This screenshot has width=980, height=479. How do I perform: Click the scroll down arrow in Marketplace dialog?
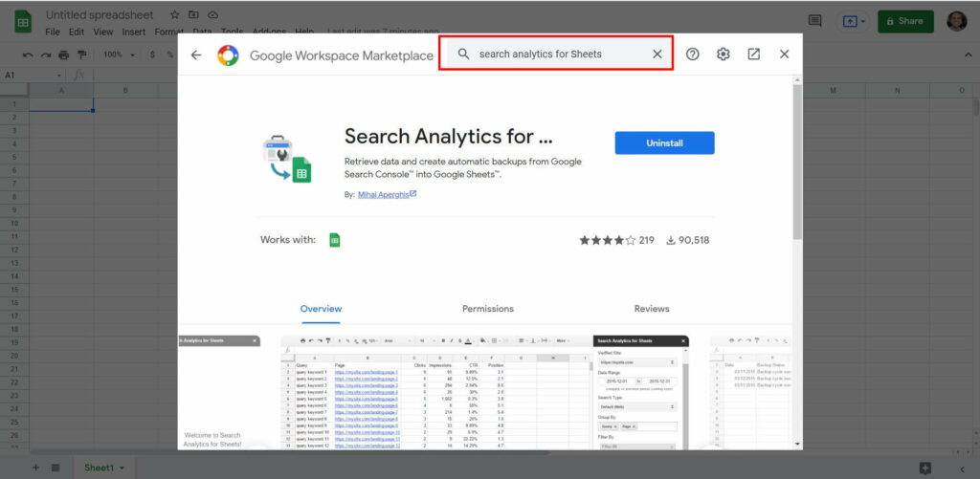(797, 444)
